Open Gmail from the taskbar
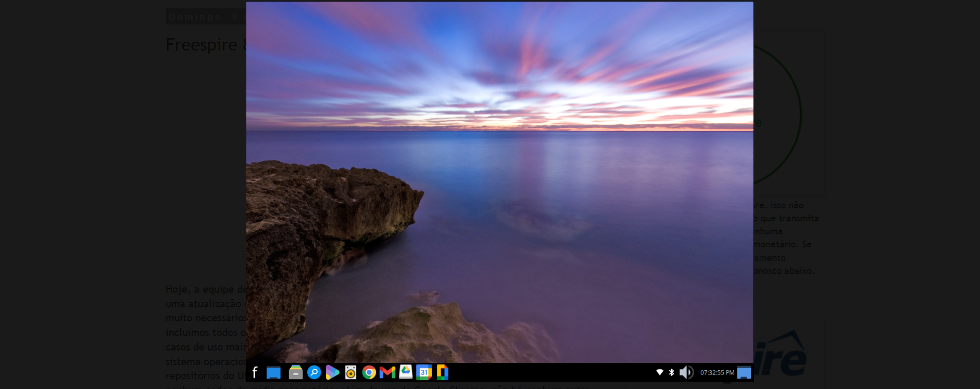980x389 pixels. click(x=387, y=372)
